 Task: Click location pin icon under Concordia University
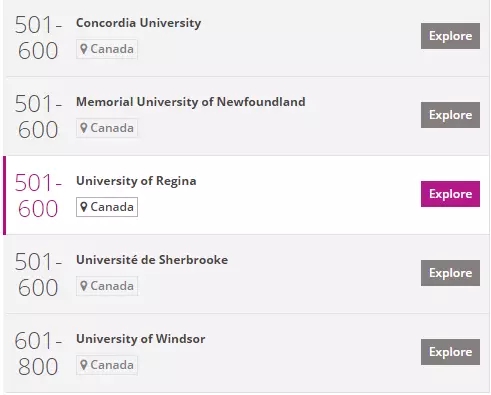click(84, 49)
